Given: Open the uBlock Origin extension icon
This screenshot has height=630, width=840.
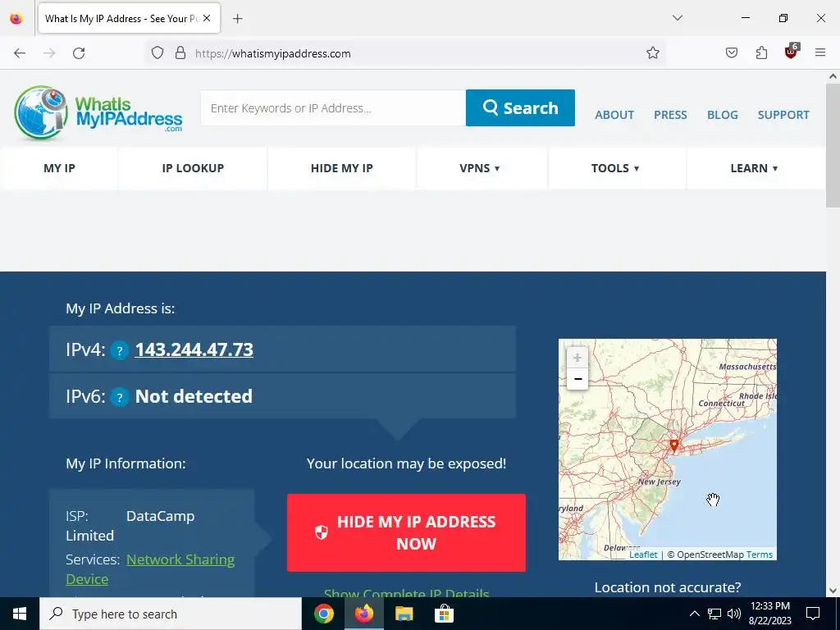Looking at the screenshot, I should [x=792, y=52].
